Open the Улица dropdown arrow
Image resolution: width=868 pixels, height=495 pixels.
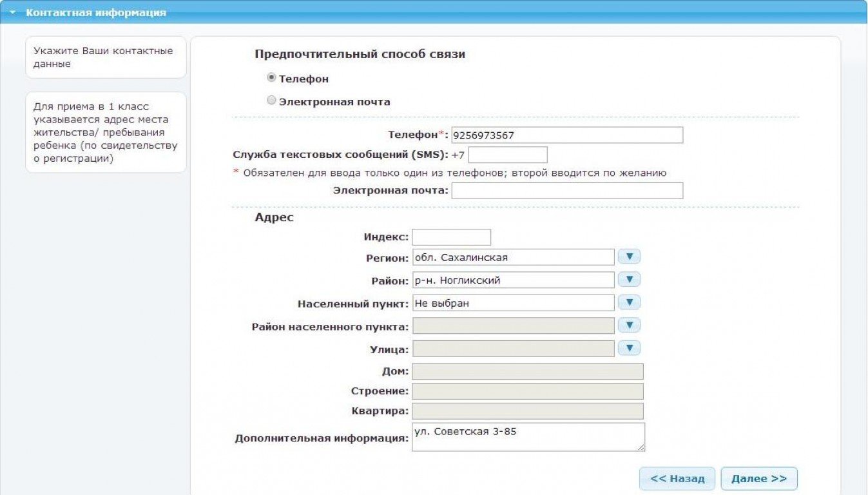(629, 349)
